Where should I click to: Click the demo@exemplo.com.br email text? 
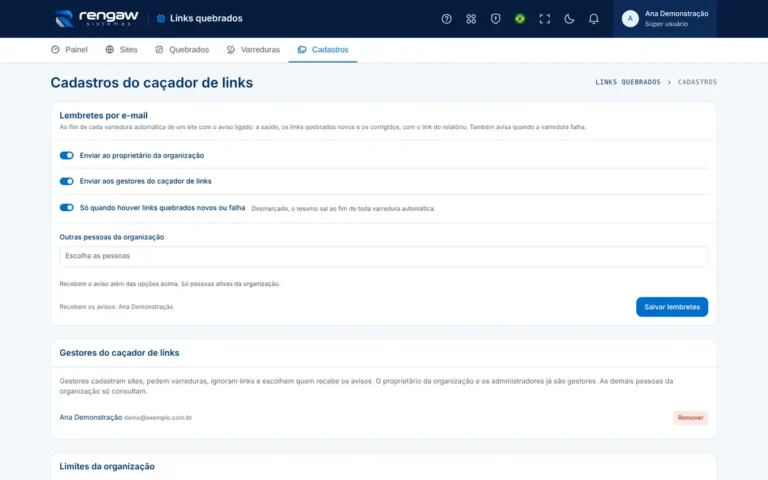pyautogui.click(x=158, y=418)
